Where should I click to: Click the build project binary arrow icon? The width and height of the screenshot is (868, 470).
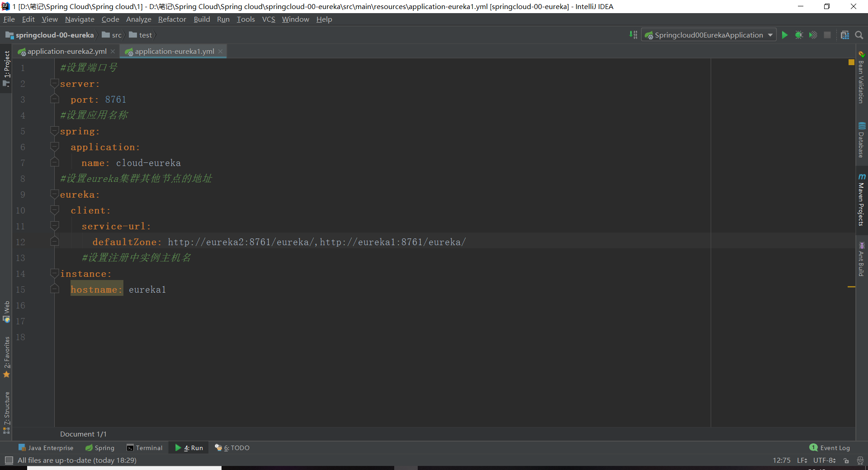[x=633, y=35]
